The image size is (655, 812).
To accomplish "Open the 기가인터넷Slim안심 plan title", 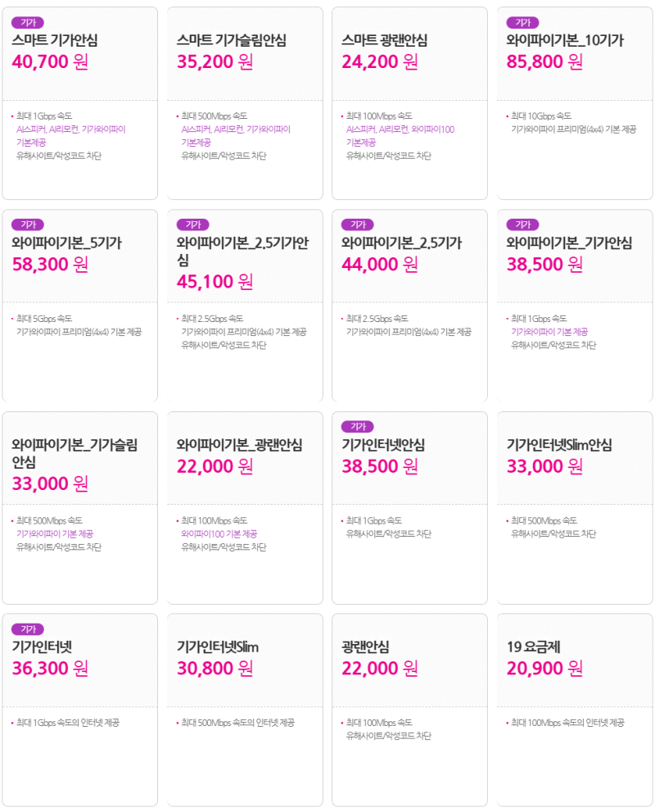I will (559, 444).
